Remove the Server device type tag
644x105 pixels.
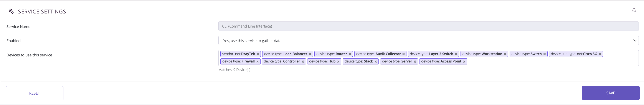(415, 61)
